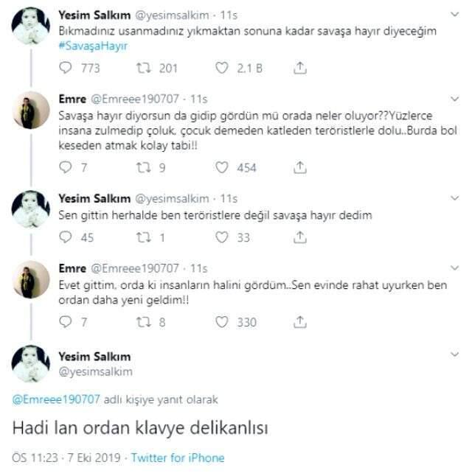Open chevron menu on the final main tweet

pos(454,354)
